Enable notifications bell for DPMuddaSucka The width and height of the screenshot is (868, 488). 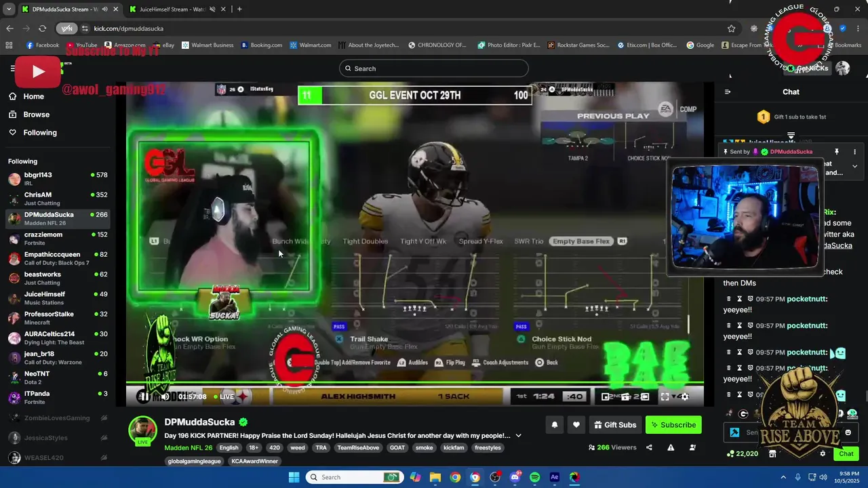click(x=555, y=425)
